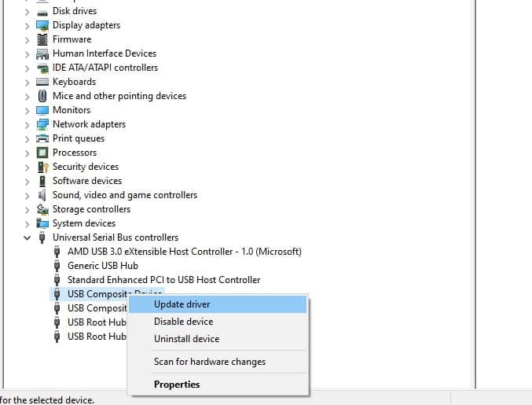Click the Sound, video and game controllers speaker icon
532x405 pixels.
coord(42,195)
